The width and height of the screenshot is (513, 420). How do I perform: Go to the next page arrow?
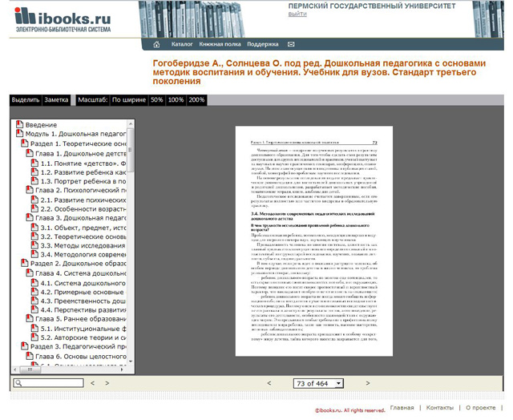click(x=368, y=383)
